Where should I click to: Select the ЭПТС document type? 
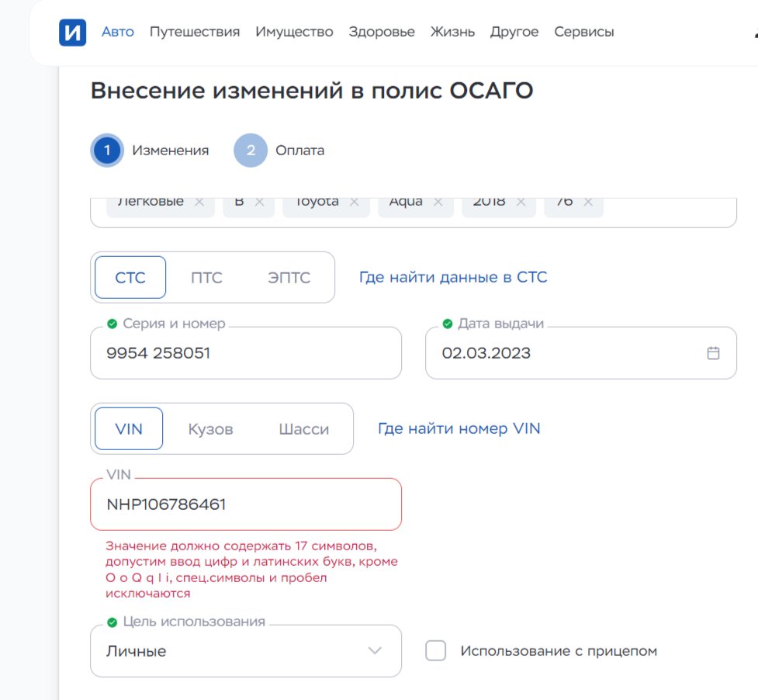[x=289, y=278]
